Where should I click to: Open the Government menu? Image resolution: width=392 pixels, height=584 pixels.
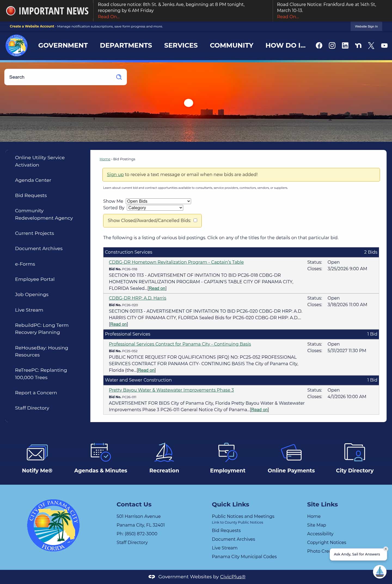[x=63, y=45]
